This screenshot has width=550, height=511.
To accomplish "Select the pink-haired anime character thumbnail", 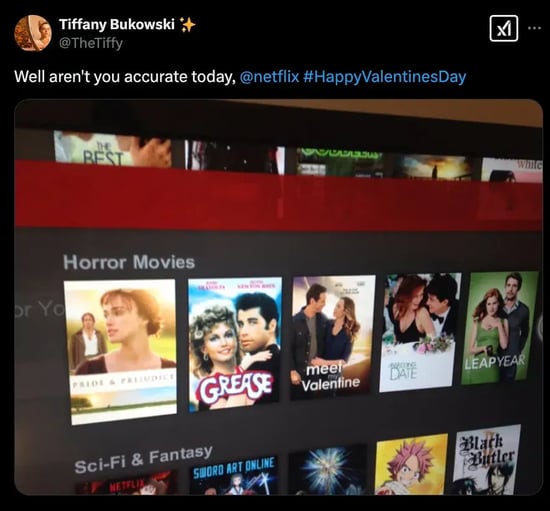I will pos(411,465).
